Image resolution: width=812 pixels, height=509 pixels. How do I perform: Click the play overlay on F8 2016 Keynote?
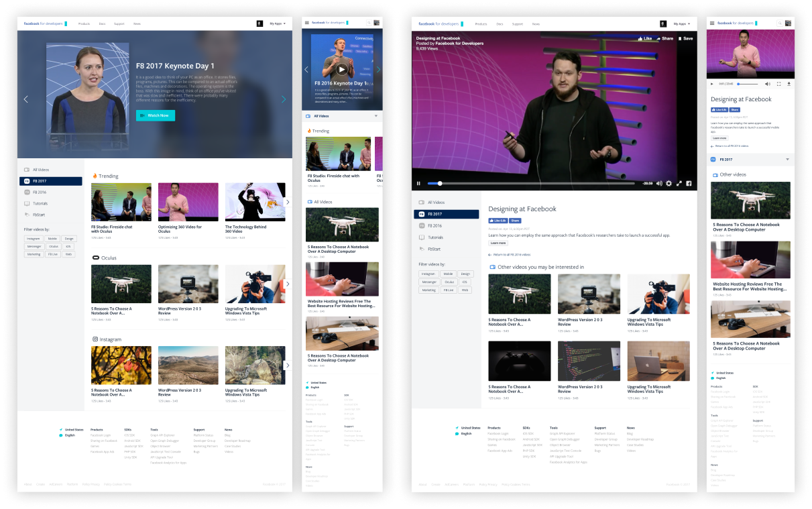tap(342, 69)
